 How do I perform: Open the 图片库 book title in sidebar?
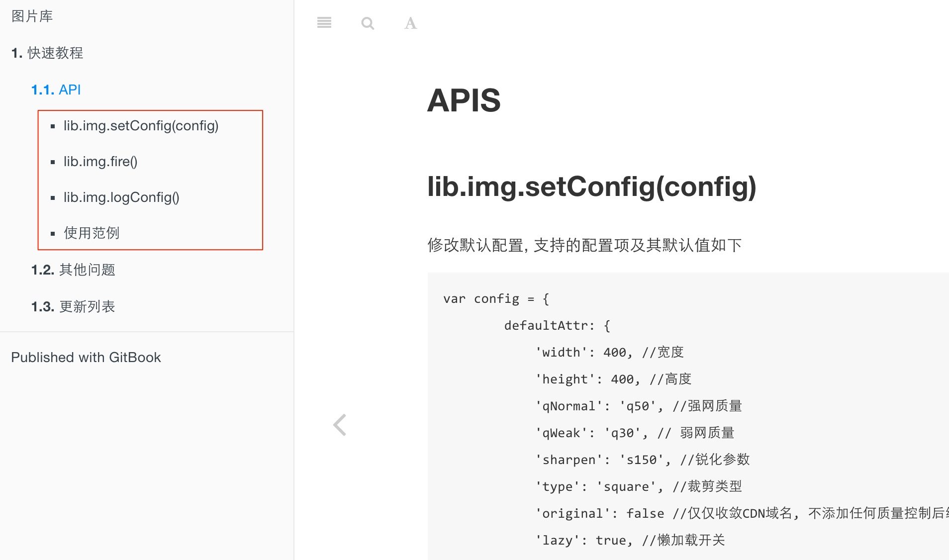click(32, 16)
